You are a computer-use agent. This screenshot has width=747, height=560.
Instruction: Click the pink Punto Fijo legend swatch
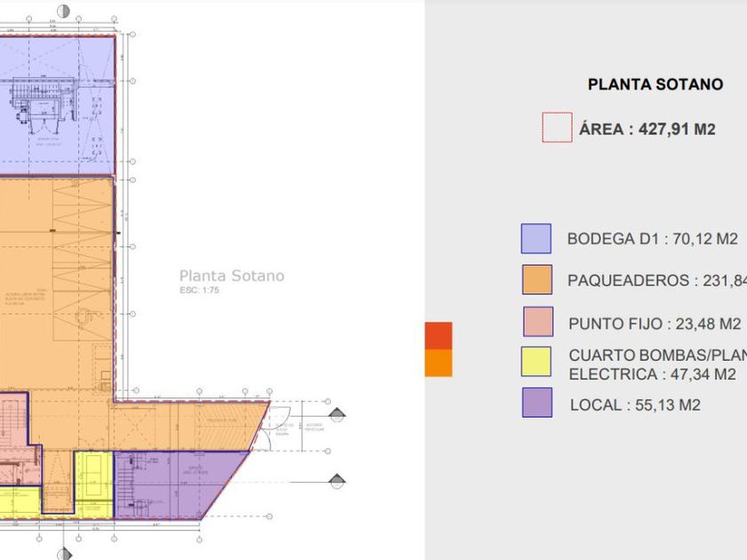pyautogui.click(x=538, y=322)
